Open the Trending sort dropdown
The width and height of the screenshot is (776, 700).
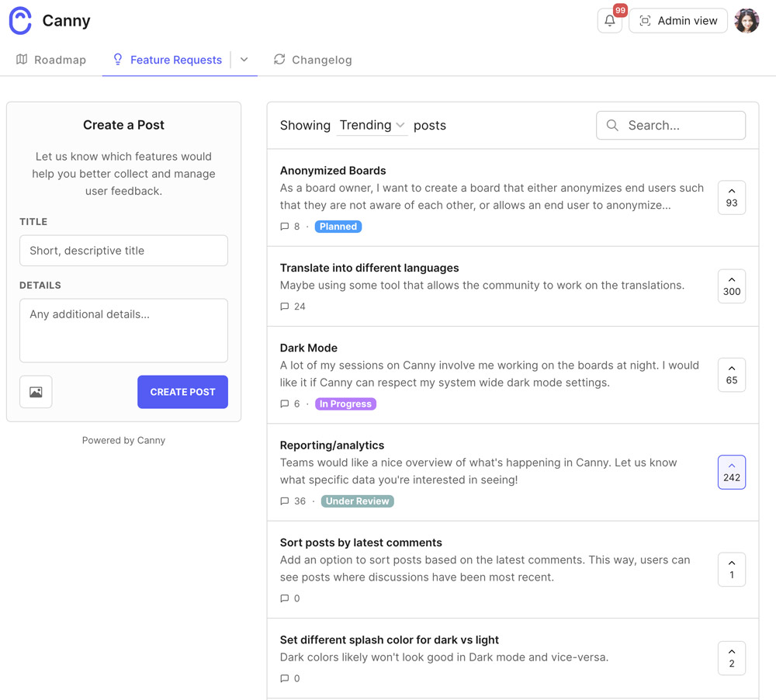click(372, 125)
